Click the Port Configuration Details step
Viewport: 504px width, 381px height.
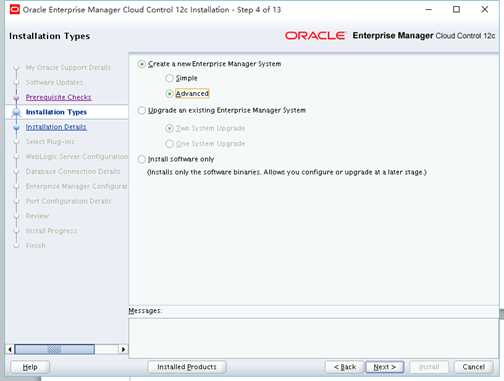(x=68, y=201)
